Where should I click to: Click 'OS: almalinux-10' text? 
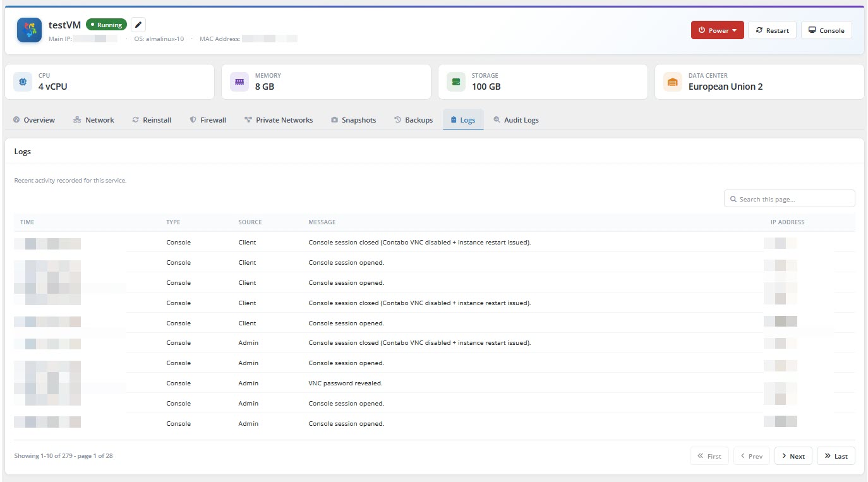(x=159, y=39)
